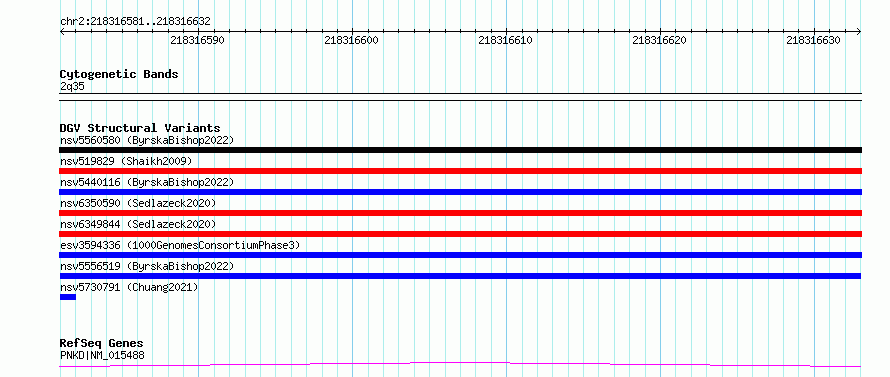Image resolution: width=890 pixels, height=377 pixels.
Task: Open variant nsv5730791 (Chuang2021) label
Action: (x=129, y=287)
